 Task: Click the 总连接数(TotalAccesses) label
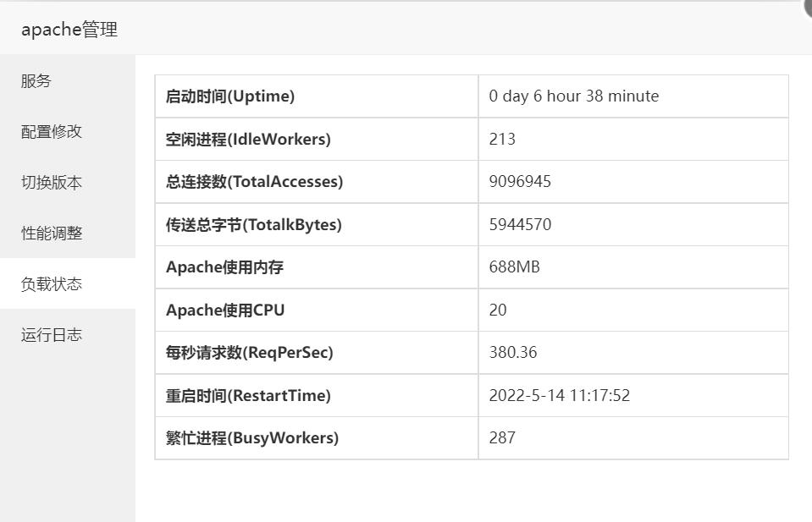254,182
